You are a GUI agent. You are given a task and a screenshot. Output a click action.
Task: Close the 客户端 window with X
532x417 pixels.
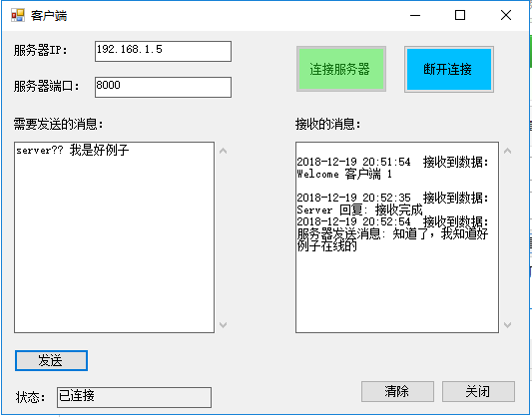pos(506,15)
